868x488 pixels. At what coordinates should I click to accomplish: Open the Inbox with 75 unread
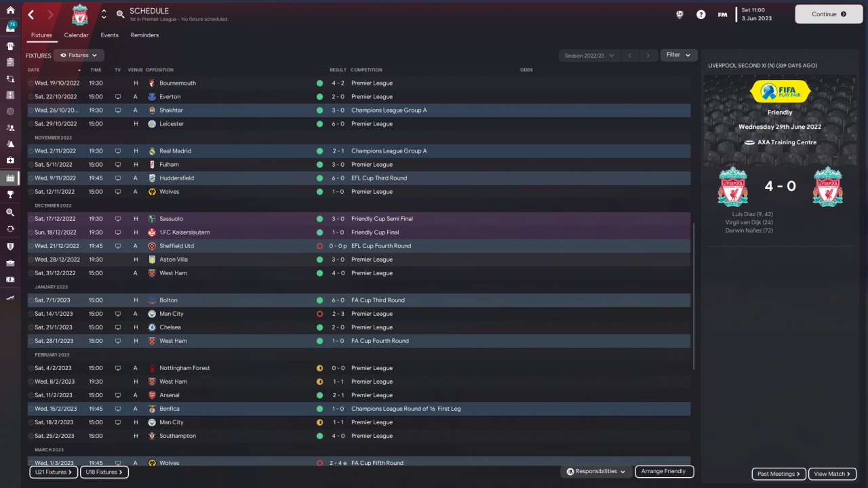10,27
